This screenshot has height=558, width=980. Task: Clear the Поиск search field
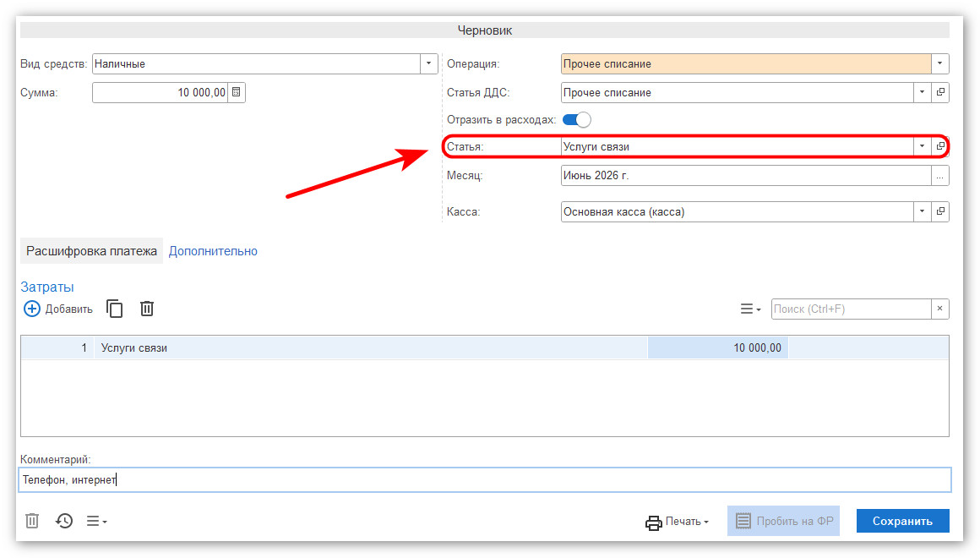[940, 309]
